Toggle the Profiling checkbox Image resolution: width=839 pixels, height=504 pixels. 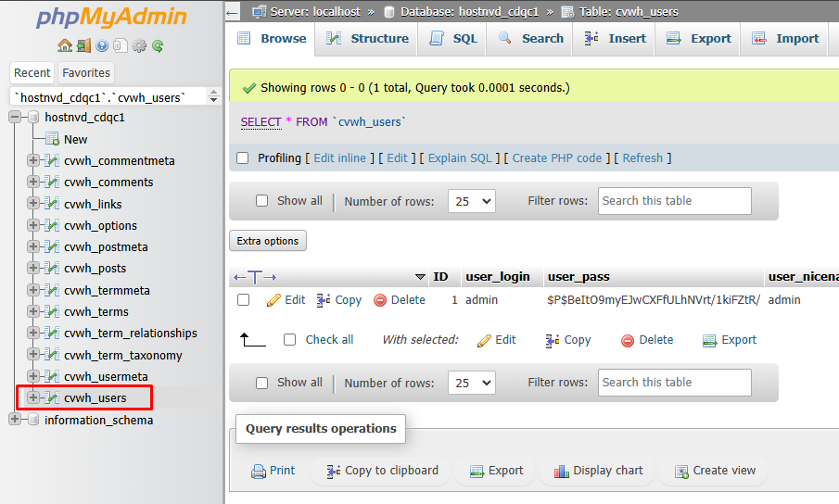tap(242, 158)
